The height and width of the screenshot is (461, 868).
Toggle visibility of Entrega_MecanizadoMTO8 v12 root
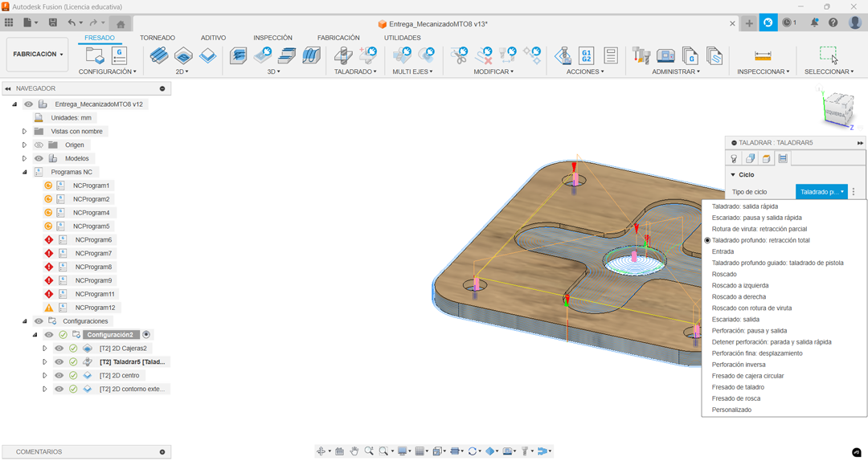[x=28, y=104]
